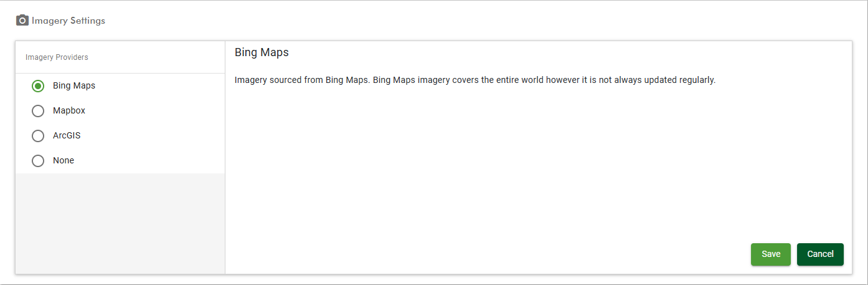Select the None radio circle

coord(38,160)
